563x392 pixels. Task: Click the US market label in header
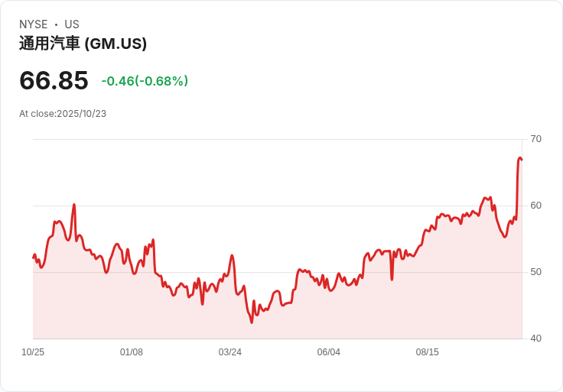click(x=72, y=24)
